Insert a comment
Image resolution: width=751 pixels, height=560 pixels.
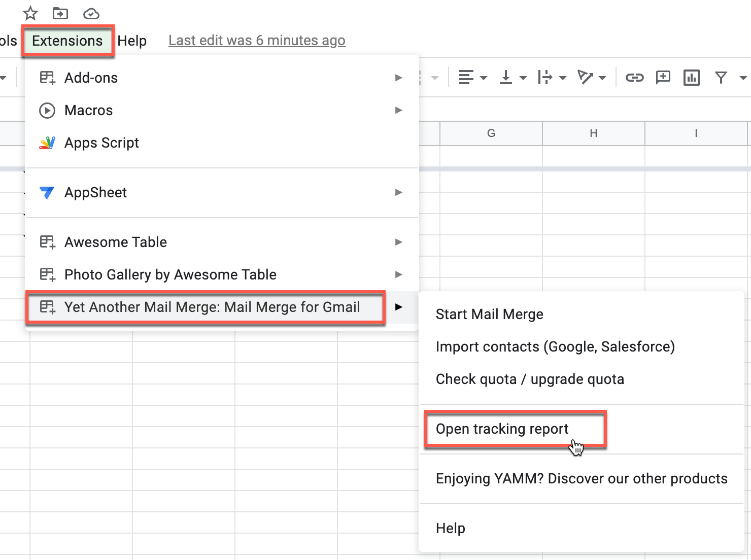(x=663, y=78)
